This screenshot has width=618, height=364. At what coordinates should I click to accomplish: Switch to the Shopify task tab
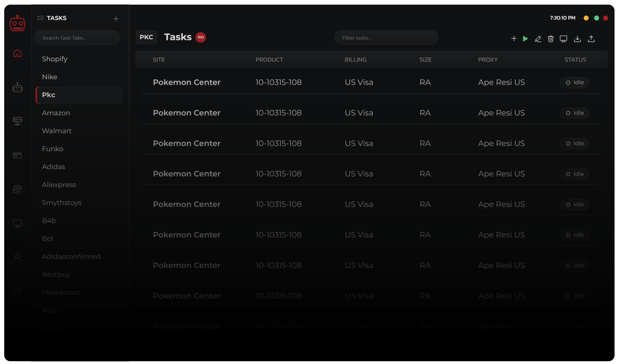[x=55, y=59]
